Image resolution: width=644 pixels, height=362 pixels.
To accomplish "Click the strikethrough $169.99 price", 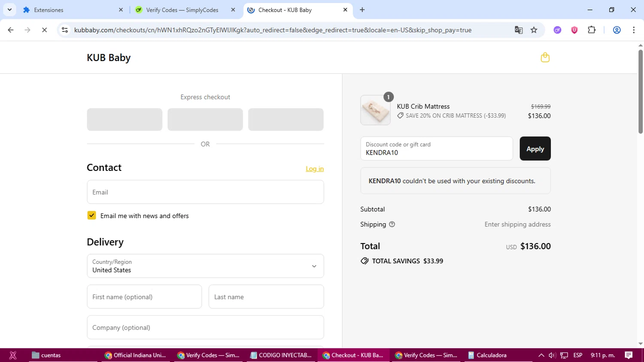I will point(541,106).
